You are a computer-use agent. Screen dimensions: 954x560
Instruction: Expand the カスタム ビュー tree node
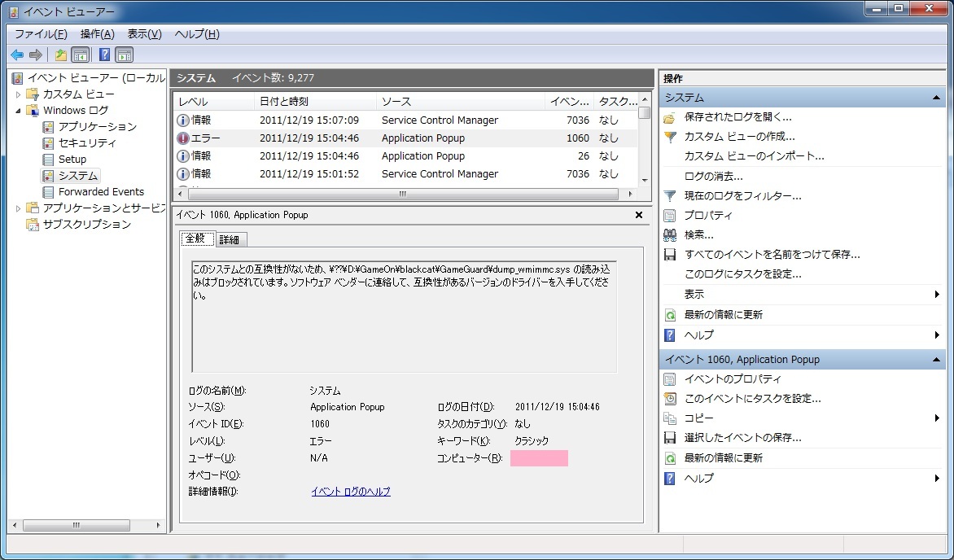pyautogui.click(x=19, y=94)
